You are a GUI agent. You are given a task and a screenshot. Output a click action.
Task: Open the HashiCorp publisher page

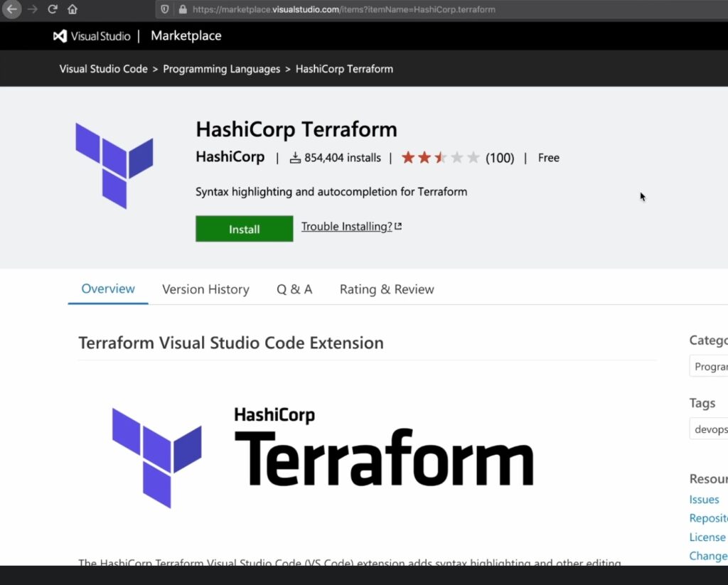[x=230, y=157]
